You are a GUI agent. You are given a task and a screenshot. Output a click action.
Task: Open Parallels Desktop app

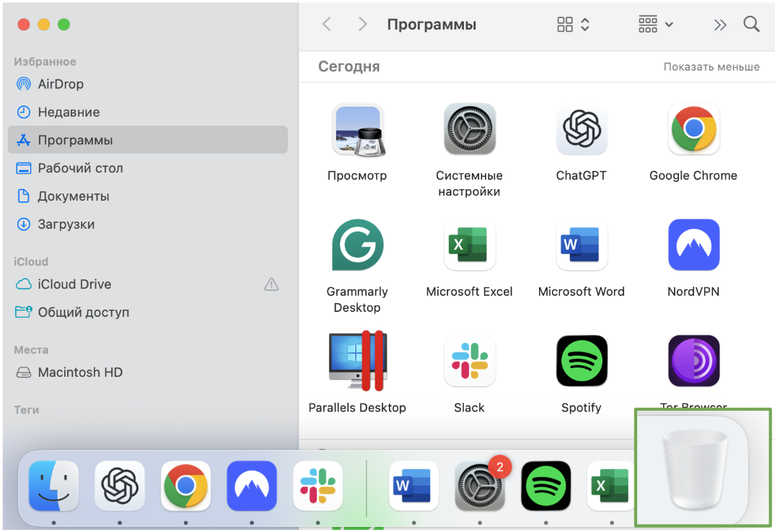tap(357, 361)
